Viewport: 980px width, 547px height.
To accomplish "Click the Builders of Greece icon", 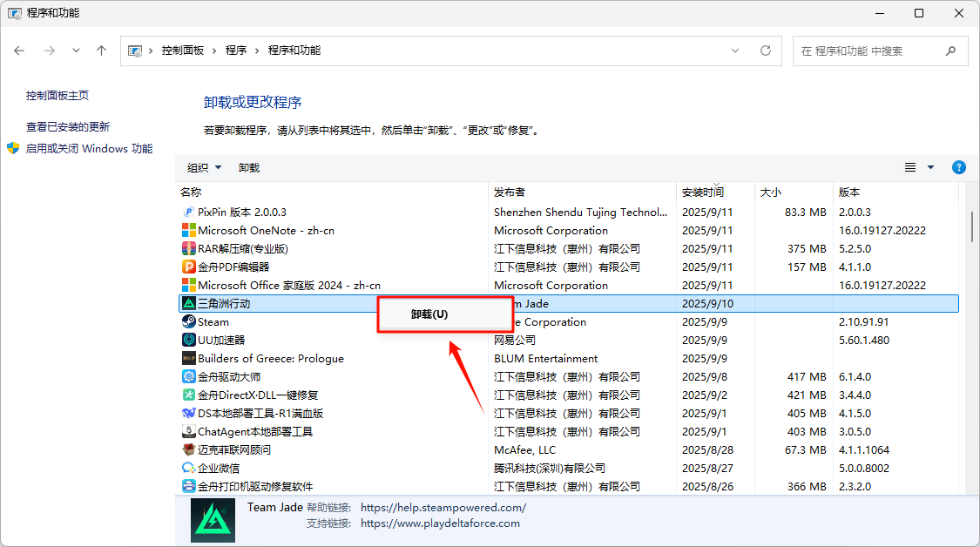I will tap(188, 358).
